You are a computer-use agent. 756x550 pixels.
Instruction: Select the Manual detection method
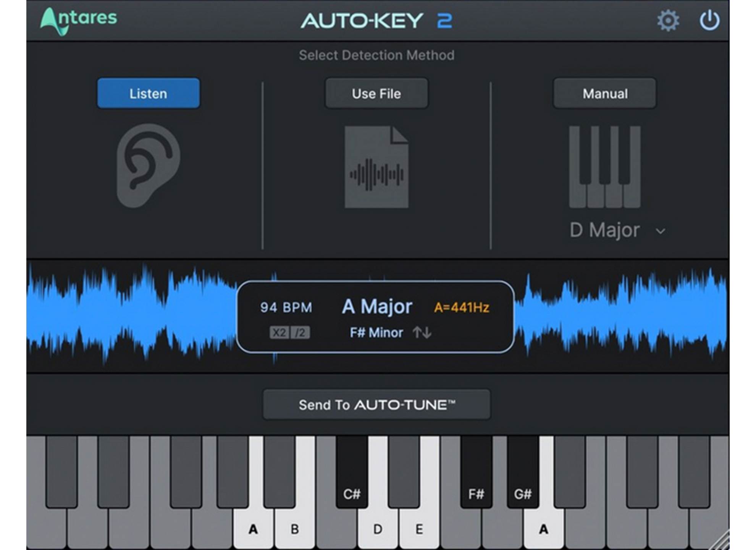(605, 94)
